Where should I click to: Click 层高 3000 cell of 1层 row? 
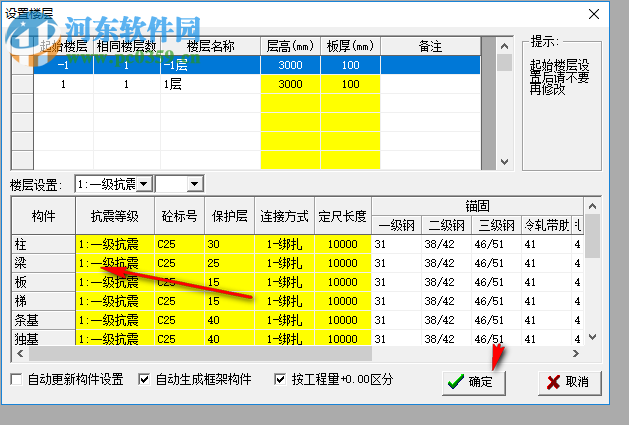click(290, 84)
